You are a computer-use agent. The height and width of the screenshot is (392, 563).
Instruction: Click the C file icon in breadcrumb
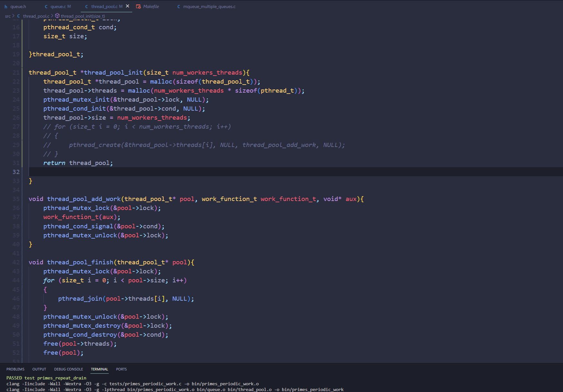[x=19, y=16]
